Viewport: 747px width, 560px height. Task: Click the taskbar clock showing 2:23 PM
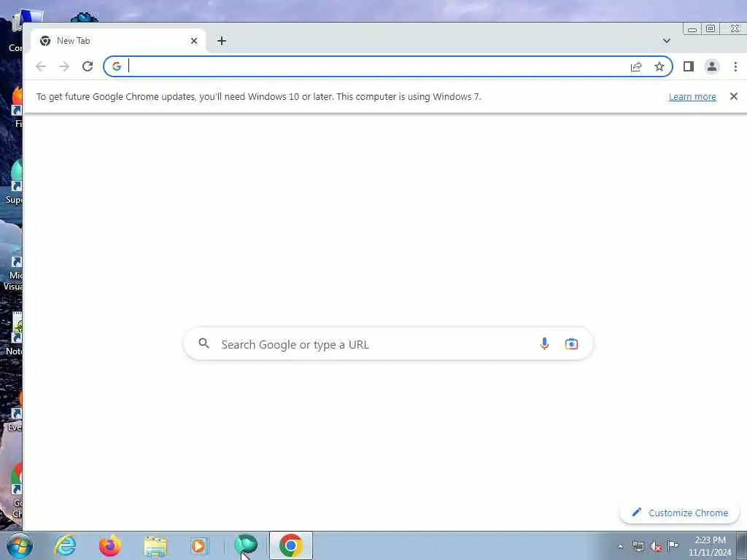[x=710, y=546]
